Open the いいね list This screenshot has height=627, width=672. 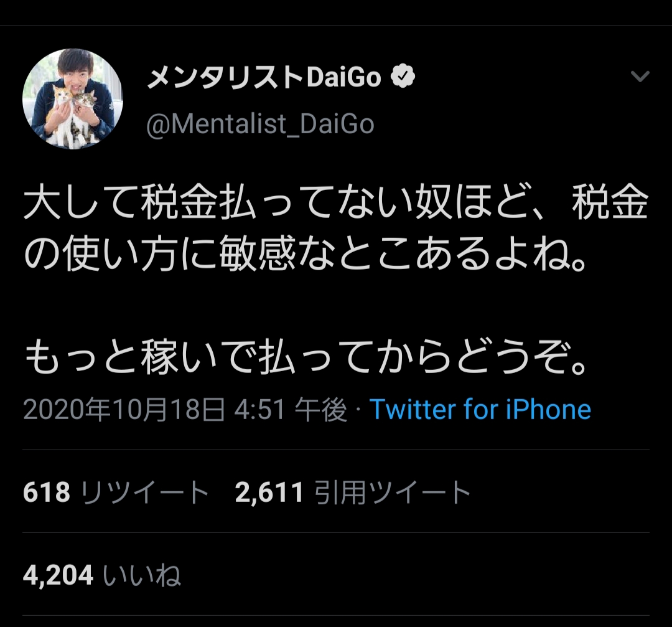click(x=141, y=575)
